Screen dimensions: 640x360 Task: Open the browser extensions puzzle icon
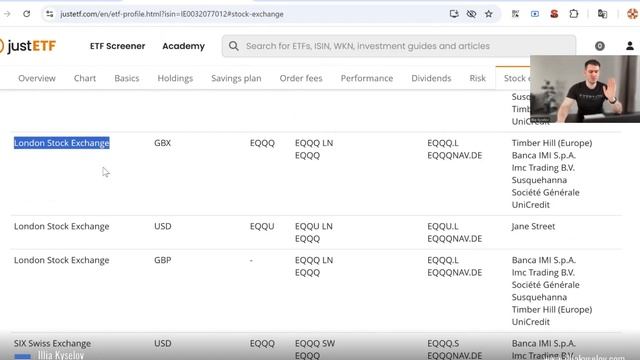(x=574, y=14)
